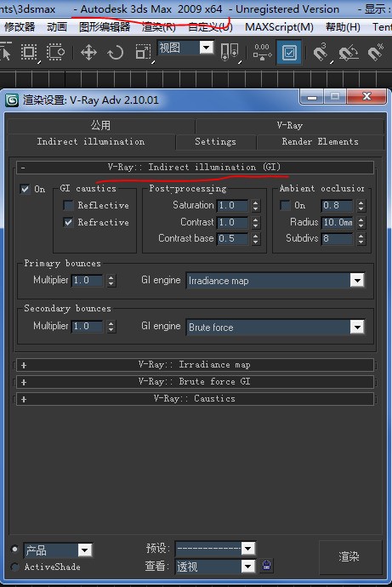392x587 pixels.
Task: Select the Scale tool
Action: tap(143, 53)
